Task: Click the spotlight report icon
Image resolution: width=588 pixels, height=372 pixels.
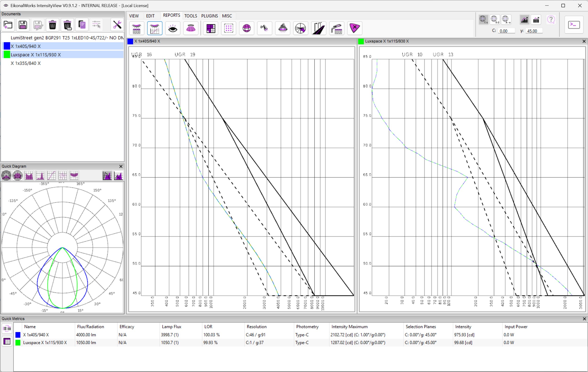Action: pyautogui.click(x=264, y=28)
